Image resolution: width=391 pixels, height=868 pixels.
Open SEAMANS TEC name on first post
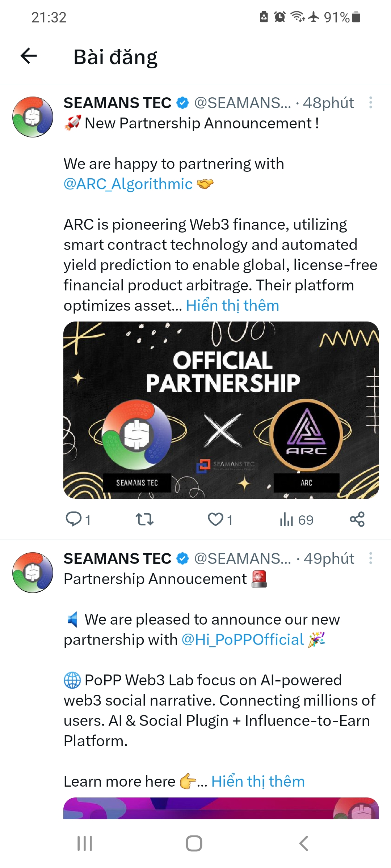(118, 103)
